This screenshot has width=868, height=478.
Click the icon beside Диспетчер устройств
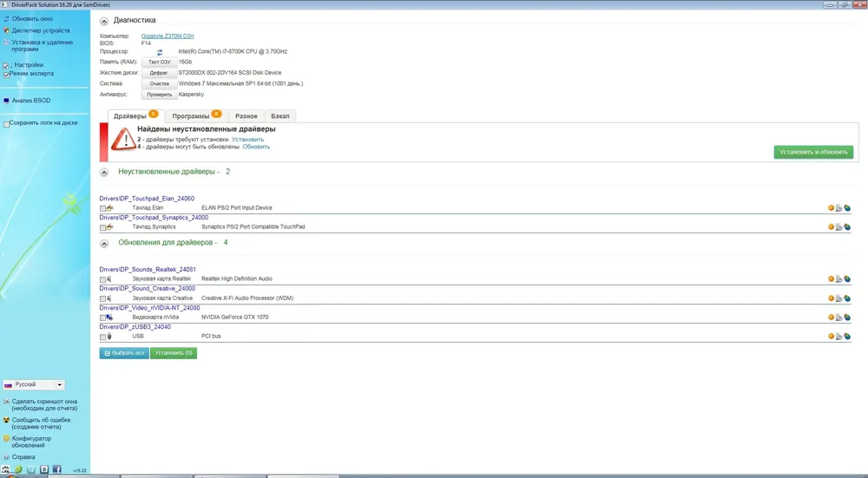pyautogui.click(x=6, y=30)
